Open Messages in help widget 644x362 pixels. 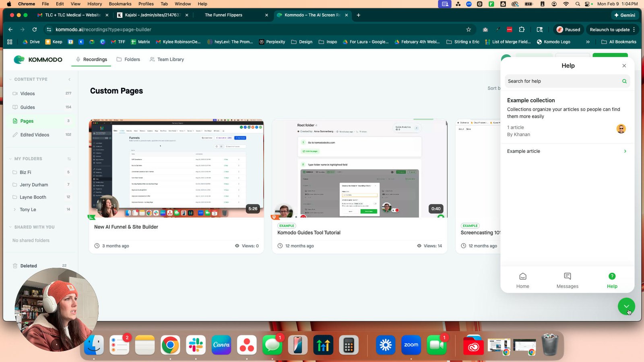click(x=567, y=280)
